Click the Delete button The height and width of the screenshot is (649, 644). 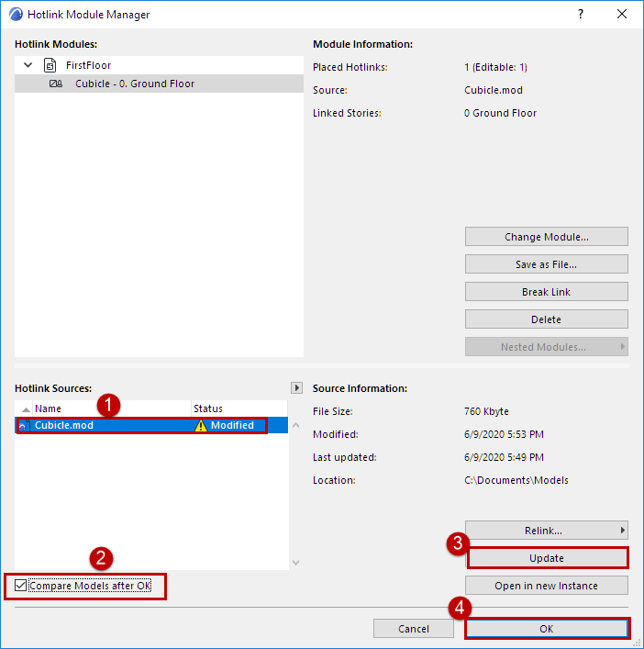[547, 319]
